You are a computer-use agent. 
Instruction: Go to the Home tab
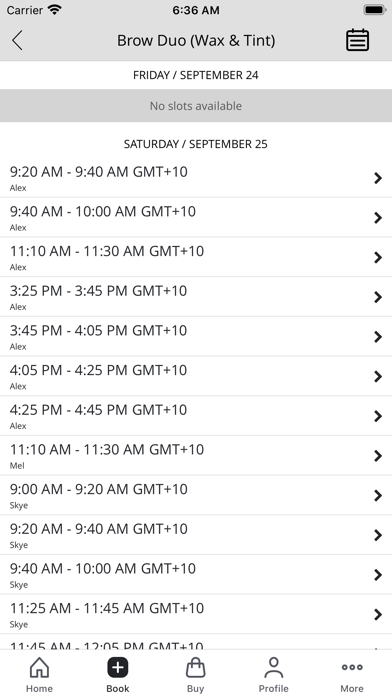click(39, 675)
